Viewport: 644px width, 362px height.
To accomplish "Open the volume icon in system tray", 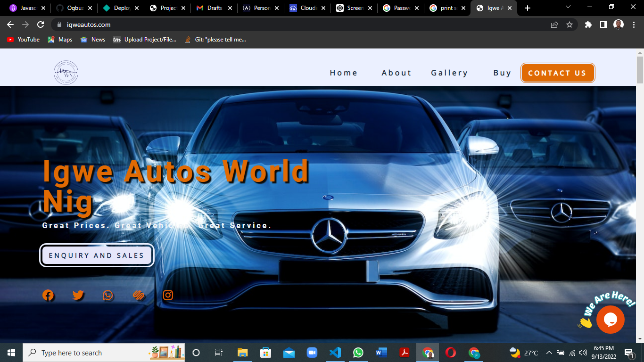I will [x=583, y=353].
